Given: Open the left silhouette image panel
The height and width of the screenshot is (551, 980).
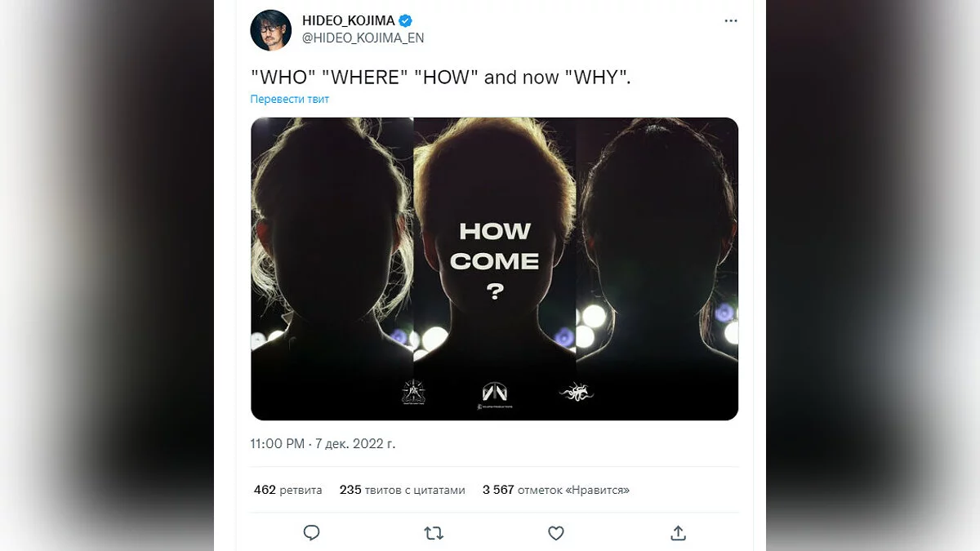Looking at the screenshot, I should (332, 245).
